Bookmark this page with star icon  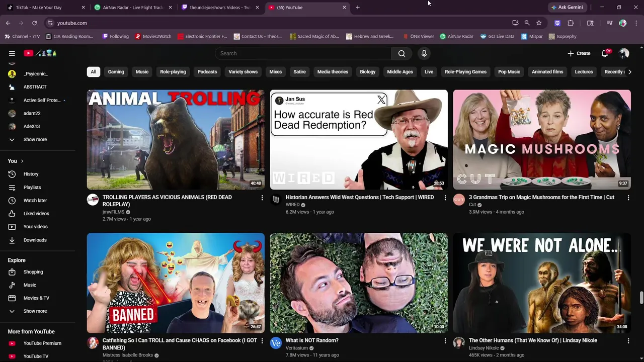click(x=539, y=23)
